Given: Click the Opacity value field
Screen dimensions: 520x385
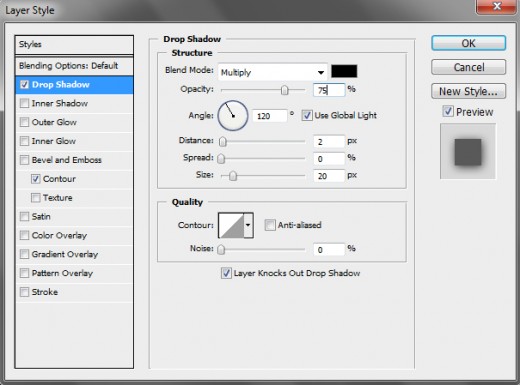Looking at the screenshot, I should click(329, 90).
